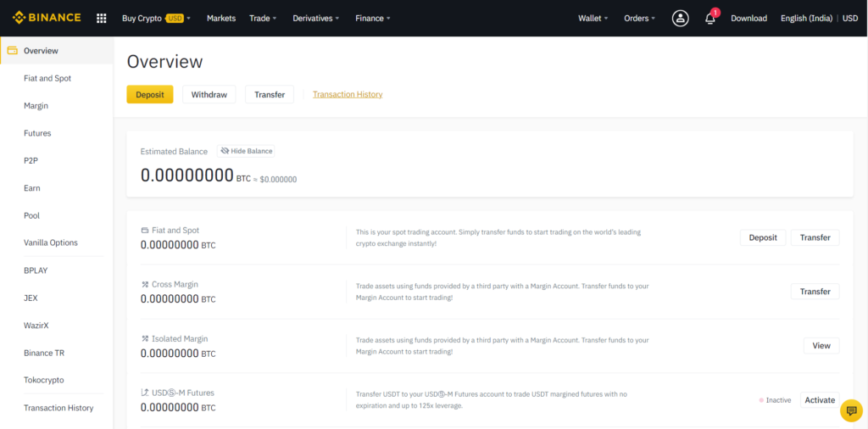
Task: Select Overview in the sidebar
Action: click(x=57, y=51)
